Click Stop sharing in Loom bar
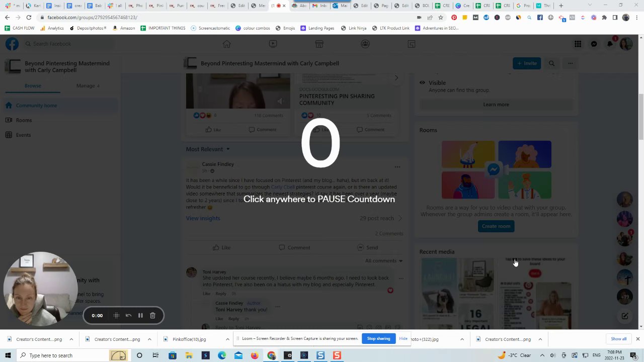Viewport: 644px width, 362px height. [x=378, y=339]
